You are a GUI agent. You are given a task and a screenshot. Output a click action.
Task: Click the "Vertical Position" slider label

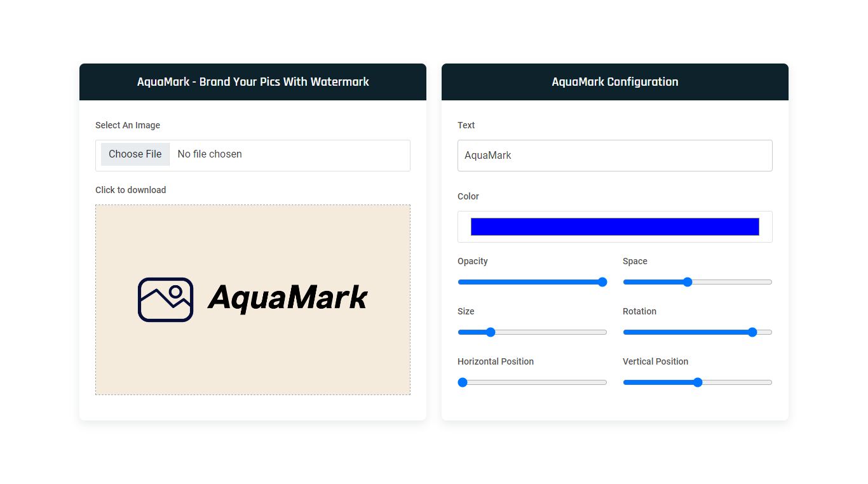pos(655,361)
